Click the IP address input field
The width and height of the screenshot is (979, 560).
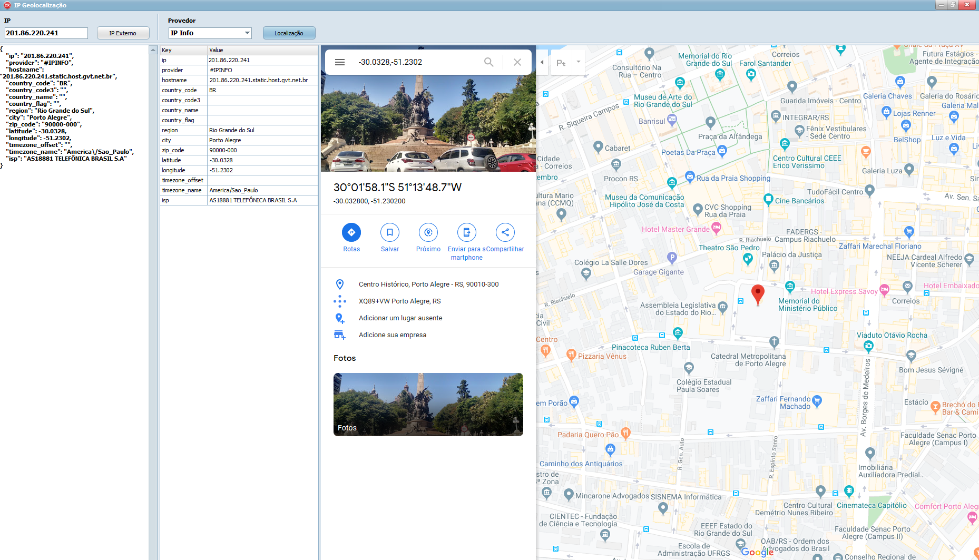pyautogui.click(x=46, y=33)
